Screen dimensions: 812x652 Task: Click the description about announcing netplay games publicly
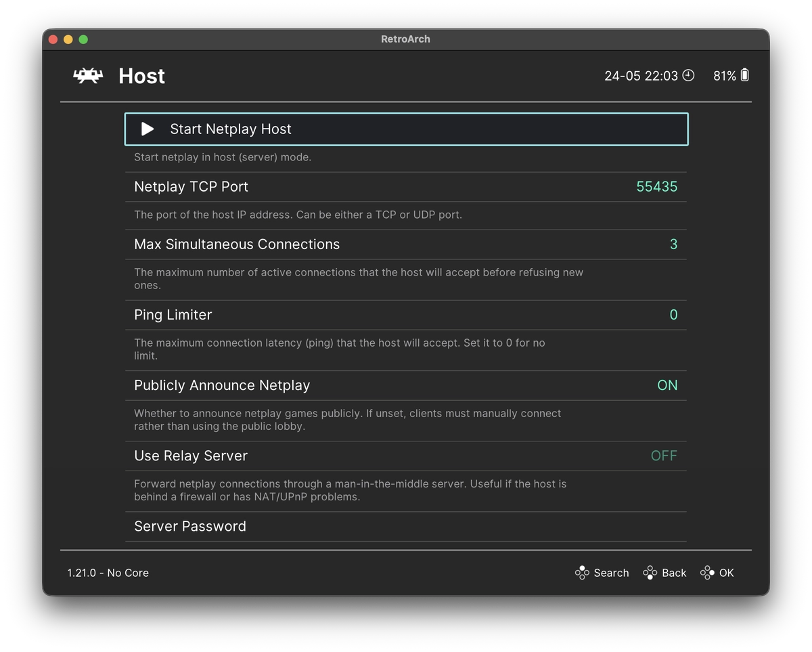pyautogui.click(x=348, y=420)
